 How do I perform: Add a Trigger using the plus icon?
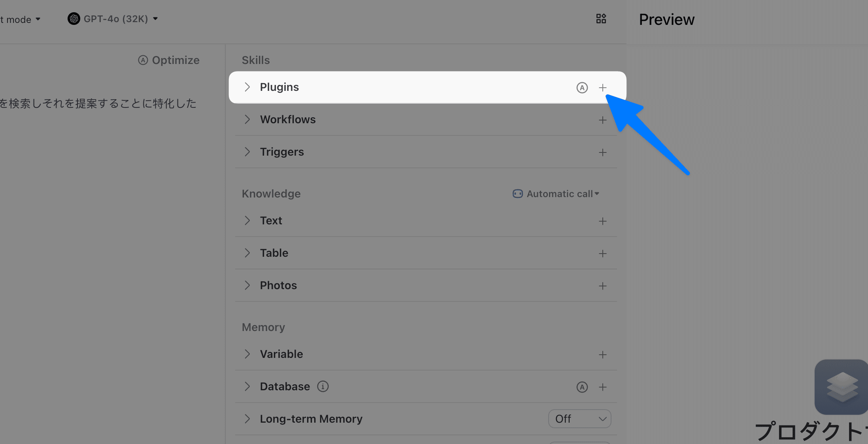(x=602, y=152)
